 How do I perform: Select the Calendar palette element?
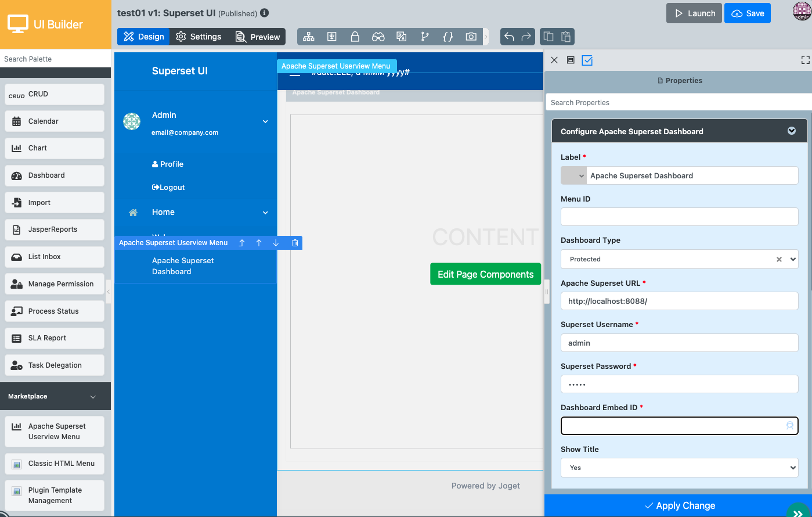[x=55, y=121]
